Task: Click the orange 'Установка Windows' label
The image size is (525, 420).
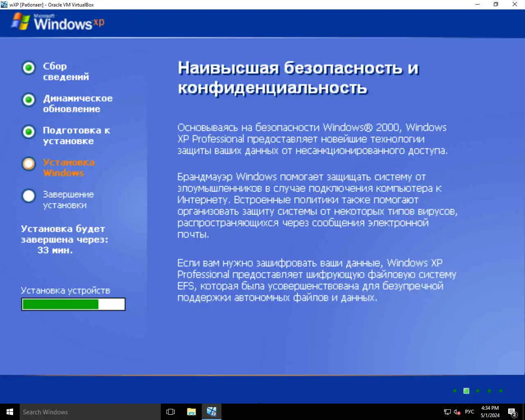Action: [68, 167]
